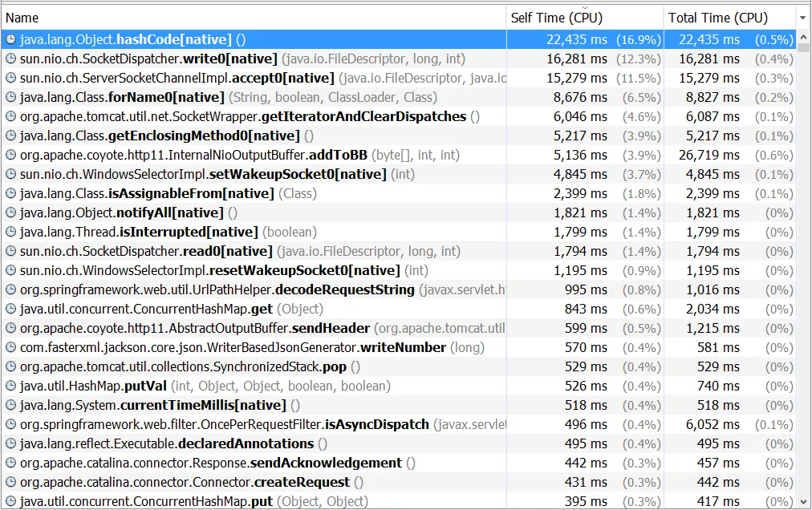Click clock icon beside isInterrupted[native] row
The height and width of the screenshot is (510, 812).
[10, 232]
